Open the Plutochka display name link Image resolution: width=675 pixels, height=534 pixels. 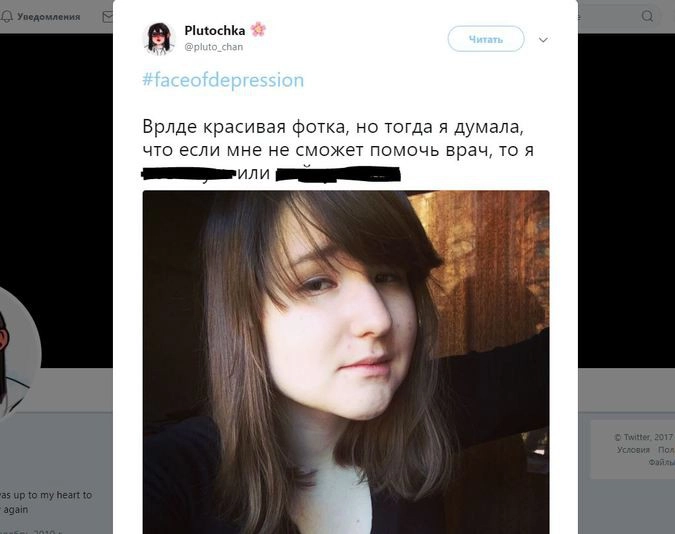point(214,30)
